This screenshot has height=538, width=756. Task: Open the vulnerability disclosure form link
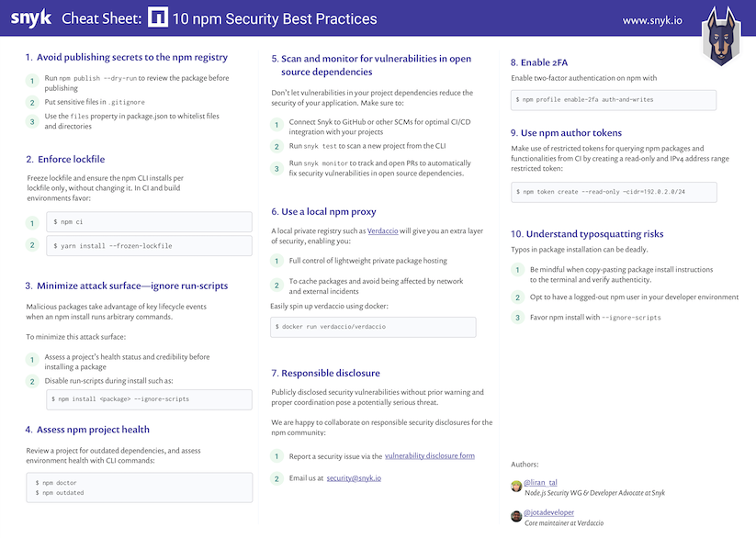429,455
